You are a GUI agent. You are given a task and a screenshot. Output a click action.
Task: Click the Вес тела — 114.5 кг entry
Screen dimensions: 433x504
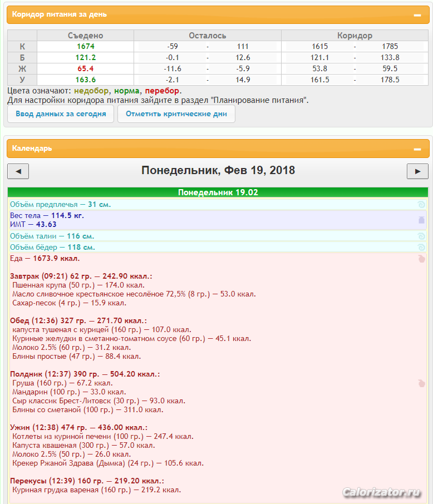(47, 215)
